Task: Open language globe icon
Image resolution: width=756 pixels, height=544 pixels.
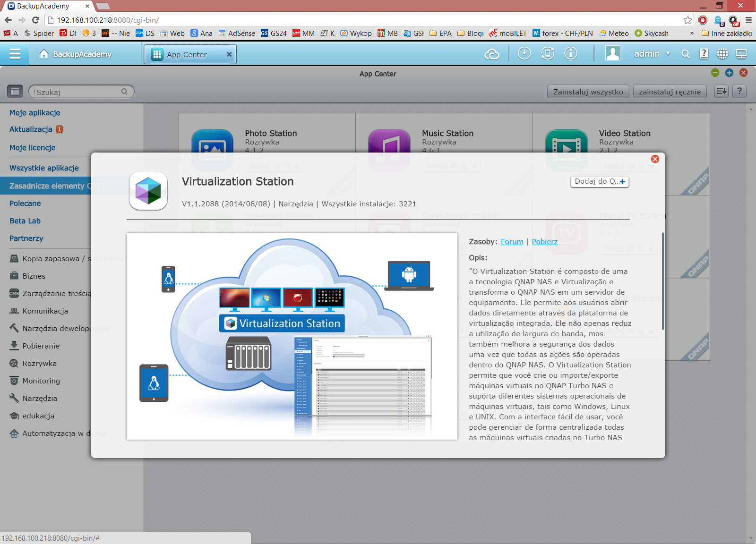Action: click(x=722, y=54)
